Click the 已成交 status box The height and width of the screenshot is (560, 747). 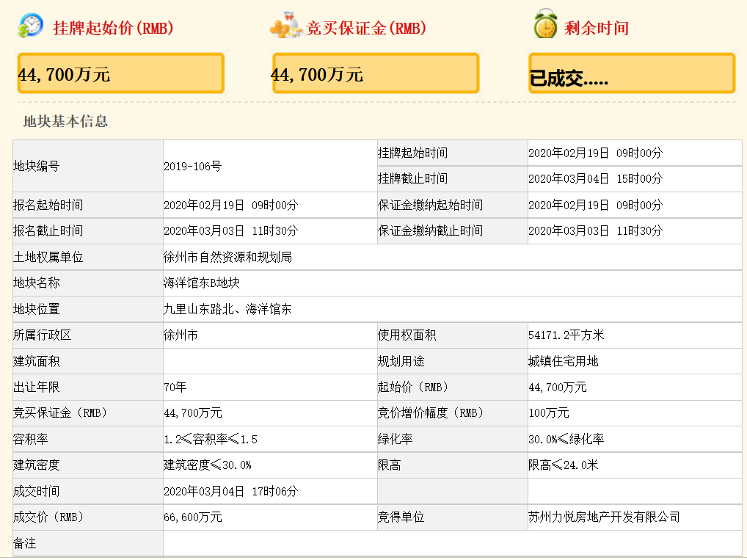(632, 73)
